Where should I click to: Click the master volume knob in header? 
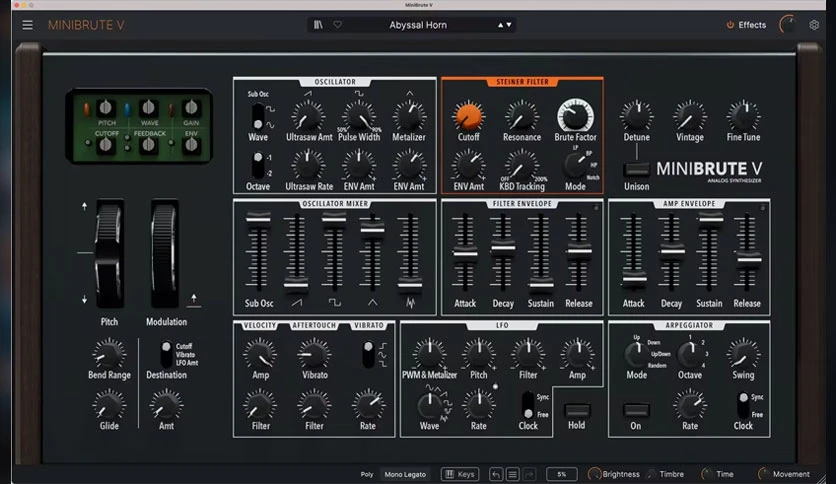[787, 25]
